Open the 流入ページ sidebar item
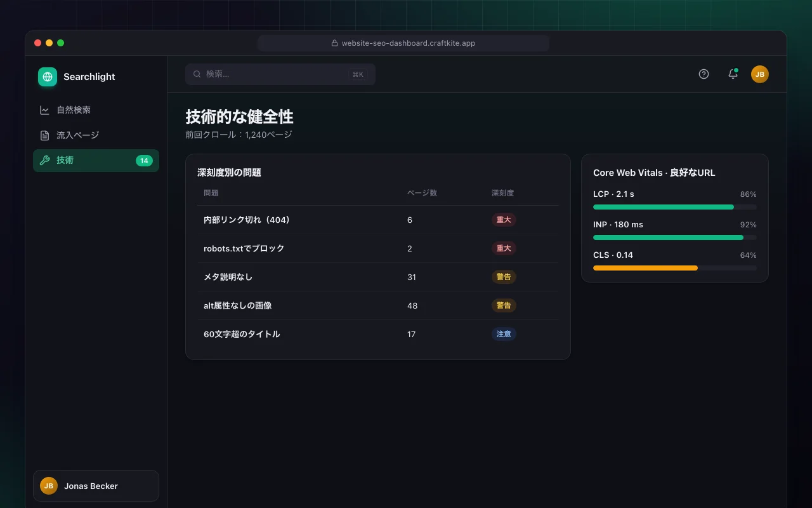The image size is (812, 508). [96, 135]
